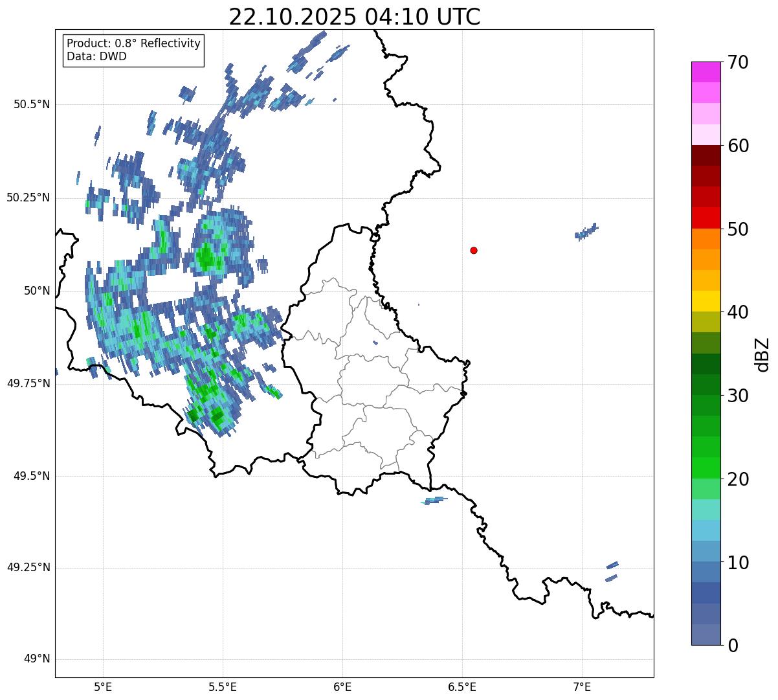
Task: Click the 50.5°N latitude label
Action: coord(32,104)
